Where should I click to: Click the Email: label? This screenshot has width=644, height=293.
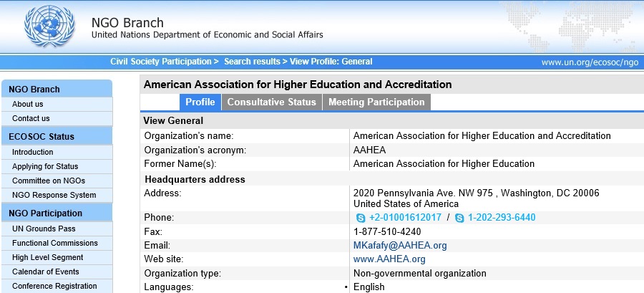click(157, 246)
